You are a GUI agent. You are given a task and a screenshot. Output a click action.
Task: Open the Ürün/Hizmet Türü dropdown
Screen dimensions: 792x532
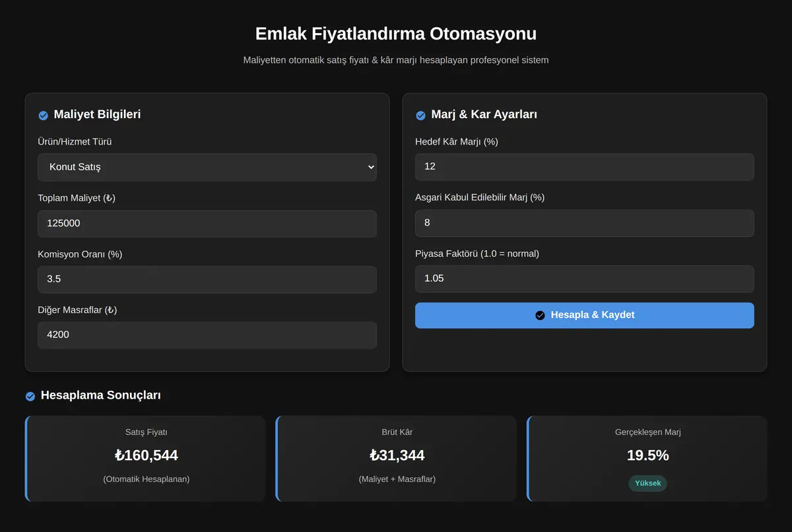tap(207, 167)
